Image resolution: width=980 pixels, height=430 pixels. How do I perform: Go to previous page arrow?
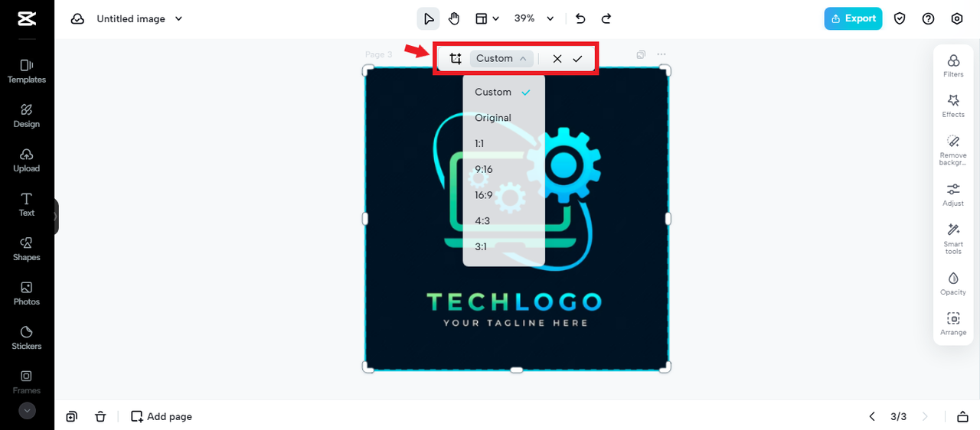[x=872, y=416]
